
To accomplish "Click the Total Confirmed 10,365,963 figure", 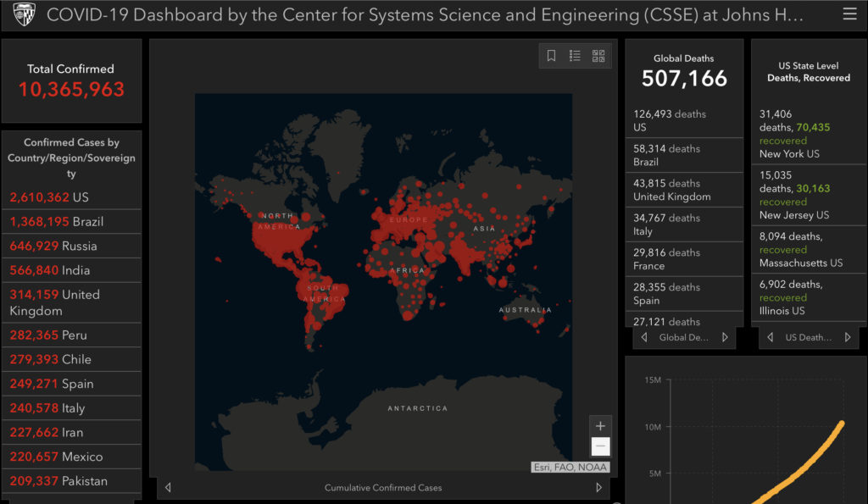I will click(71, 89).
